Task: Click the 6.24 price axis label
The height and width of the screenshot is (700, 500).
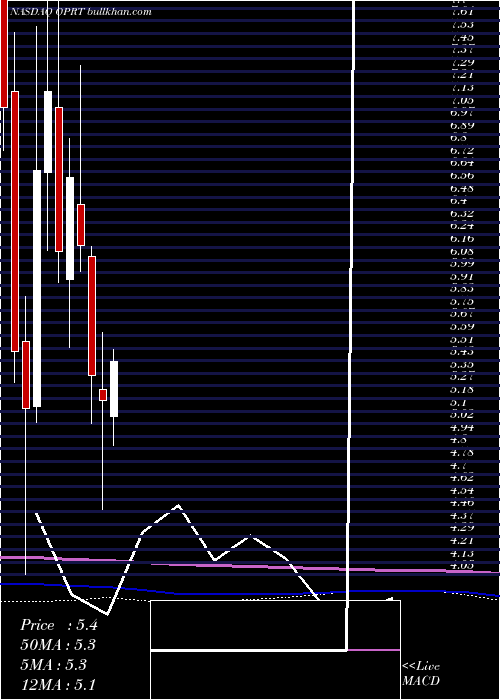Action: pyautogui.click(x=462, y=226)
